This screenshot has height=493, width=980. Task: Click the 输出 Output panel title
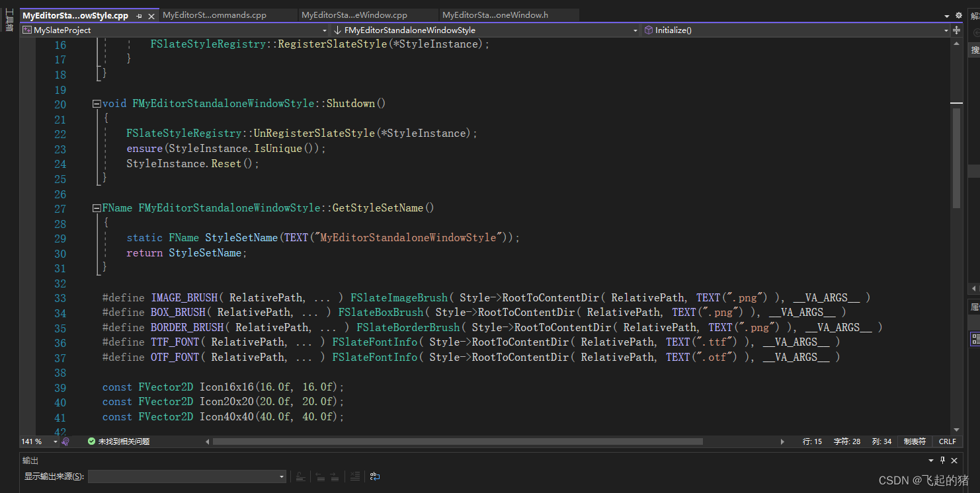(x=30, y=461)
